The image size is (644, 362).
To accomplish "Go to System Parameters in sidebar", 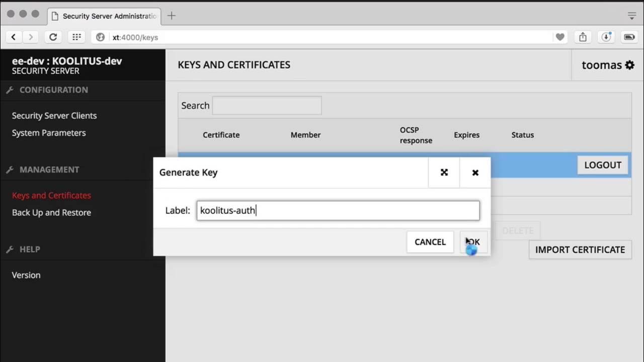I will (49, 133).
